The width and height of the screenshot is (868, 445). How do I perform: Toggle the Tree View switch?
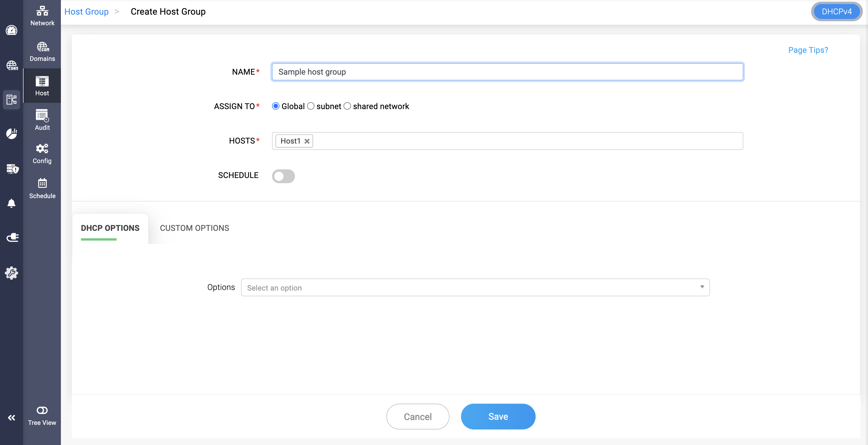click(x=42, y=410)
